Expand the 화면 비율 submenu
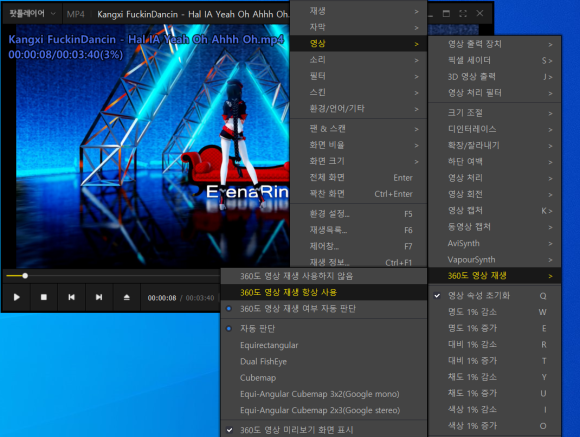This screenshot has width=580, height=437. tap(358, 145)
